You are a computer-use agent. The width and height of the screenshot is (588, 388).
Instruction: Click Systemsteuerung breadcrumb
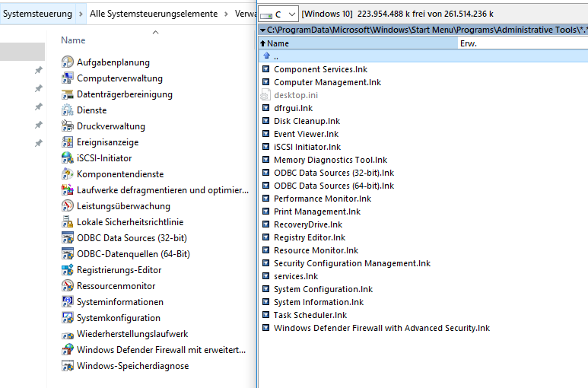(37, 14)
